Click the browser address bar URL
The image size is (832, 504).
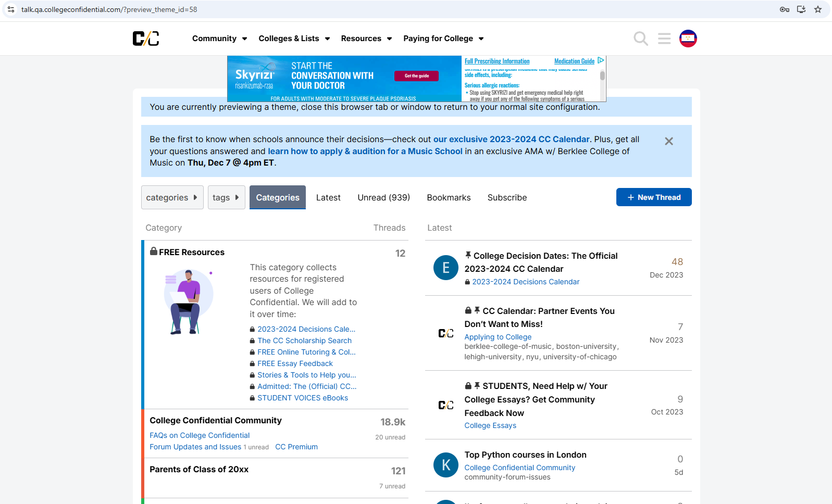point(109,9)
